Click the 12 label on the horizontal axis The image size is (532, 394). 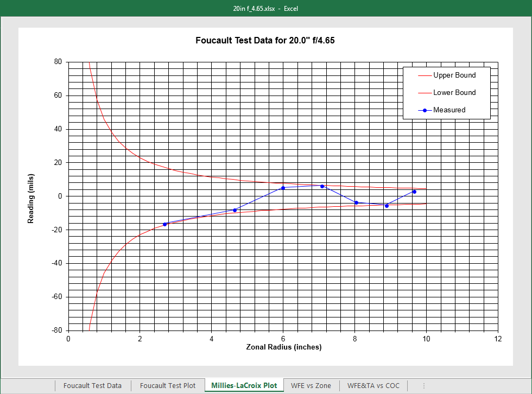[498, 339]
